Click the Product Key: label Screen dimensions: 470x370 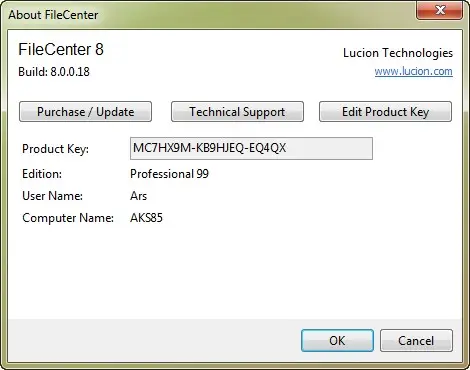point(55,149)
